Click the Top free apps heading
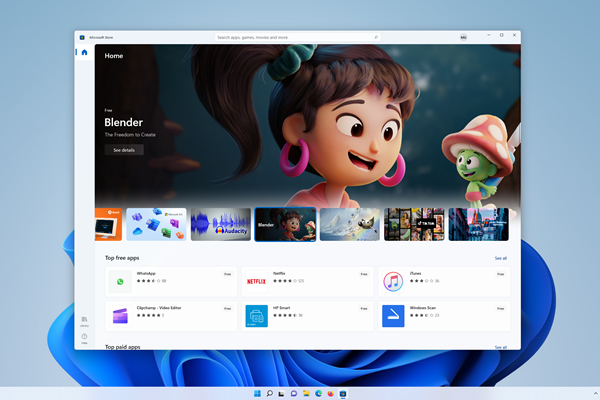Screen dimensions: 600x400 coord(122,258)
